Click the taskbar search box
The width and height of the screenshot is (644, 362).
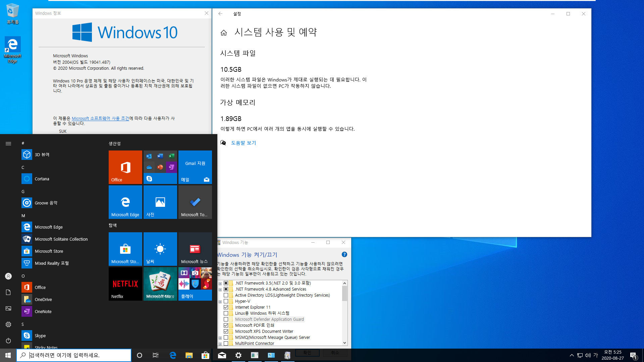click(x=74, y=355)
